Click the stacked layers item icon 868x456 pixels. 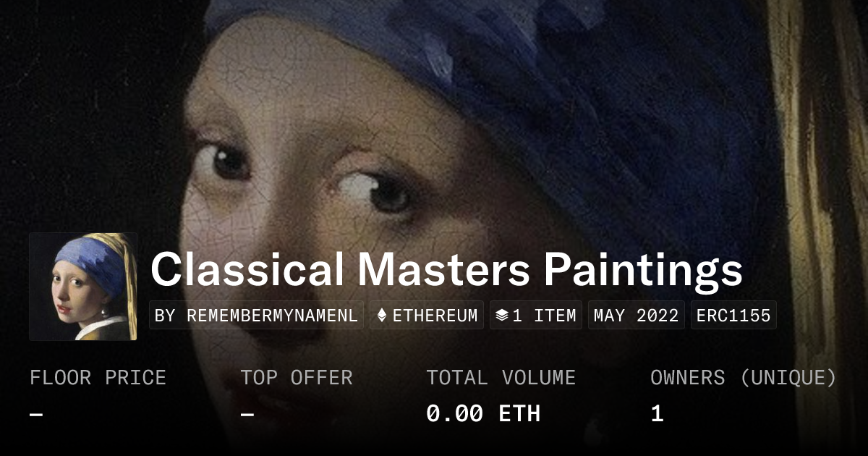click(502, 316)
